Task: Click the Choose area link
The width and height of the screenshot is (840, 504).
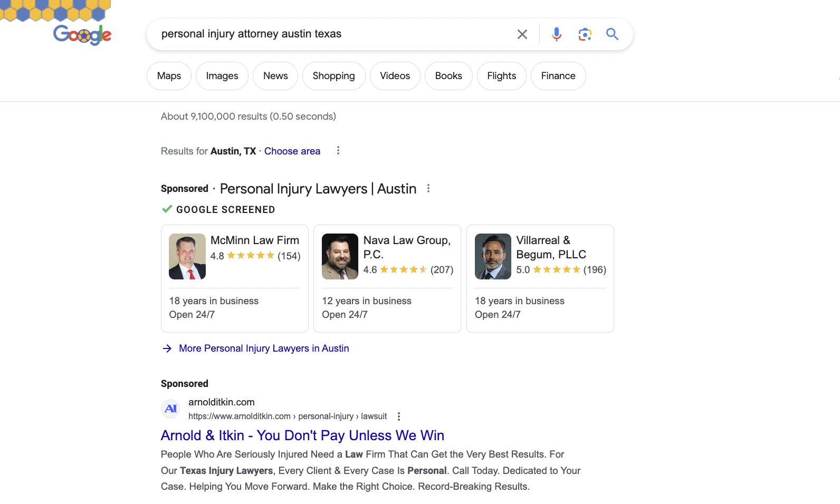Action: click(292, 151)
